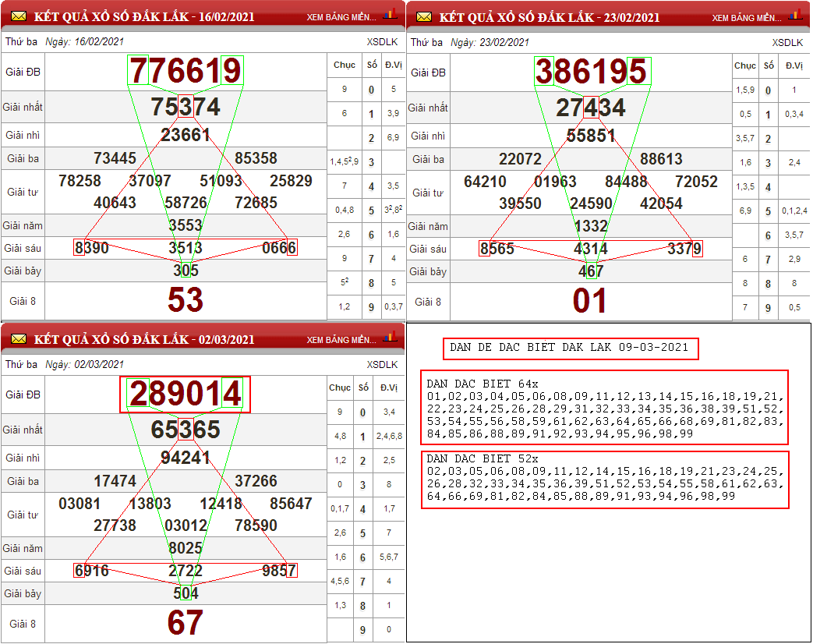
Task: Select third prize number 88613
Action: tap(662, 159)
